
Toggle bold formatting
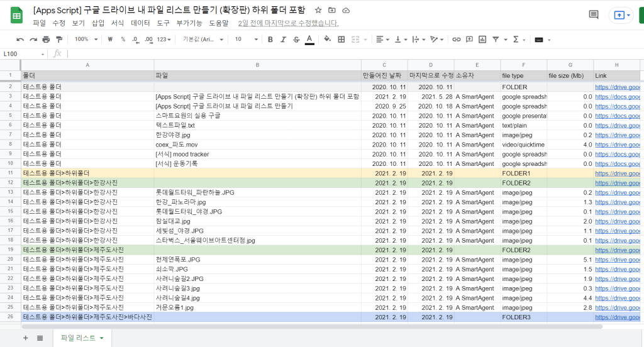270,39
